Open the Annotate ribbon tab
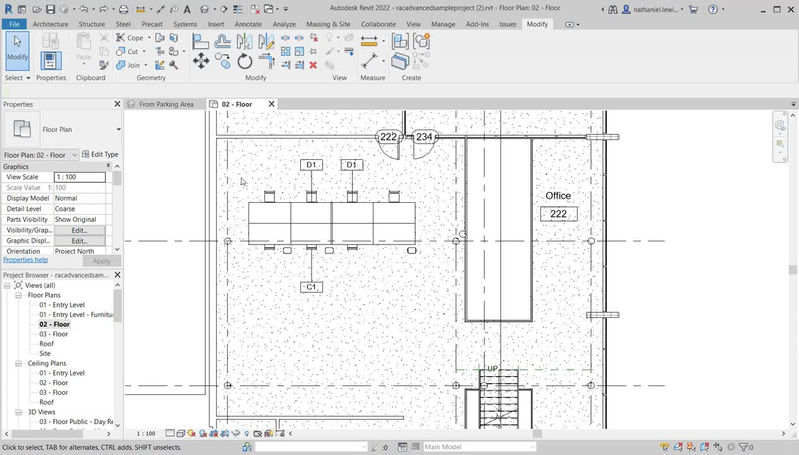Image resolution: width=799 pixels, height=455 pixels. point(248,24)
